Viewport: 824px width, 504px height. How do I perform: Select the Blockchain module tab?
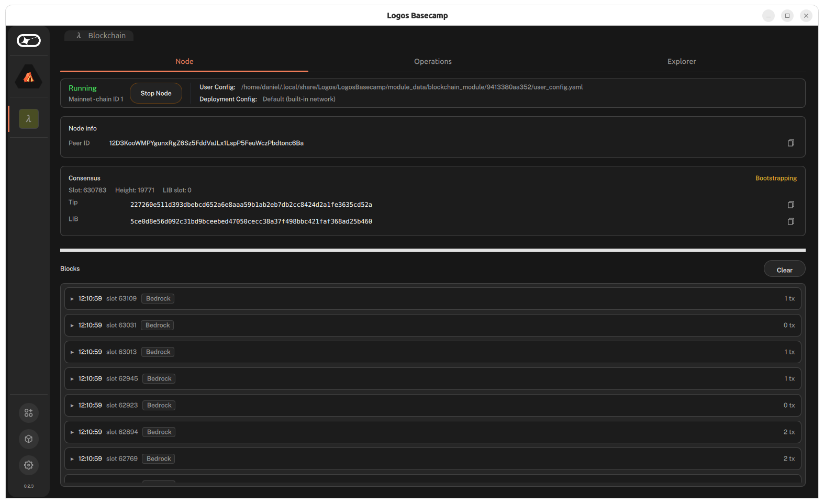click(x=99, y=36)
